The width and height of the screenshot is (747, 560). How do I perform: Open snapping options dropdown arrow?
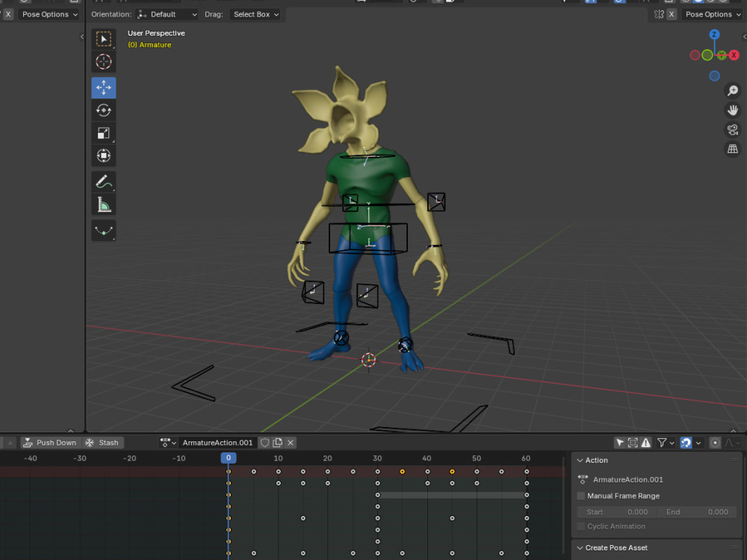pos(698,443)
